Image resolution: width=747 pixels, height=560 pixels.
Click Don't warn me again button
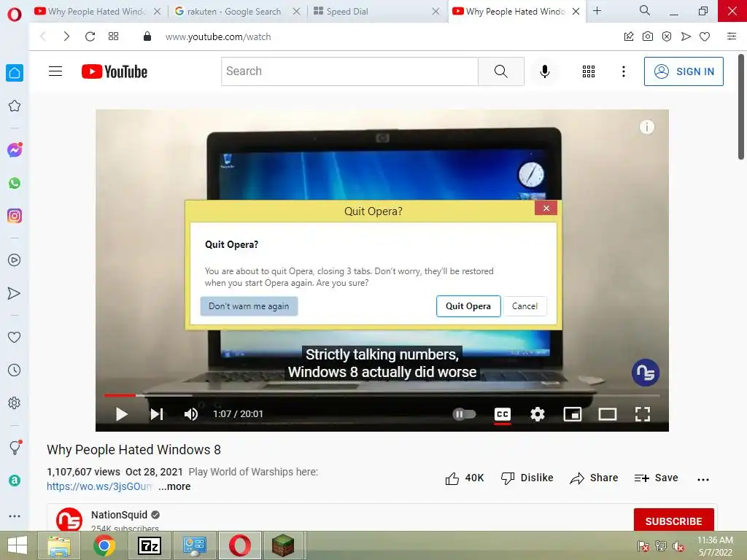click(249, 306)
